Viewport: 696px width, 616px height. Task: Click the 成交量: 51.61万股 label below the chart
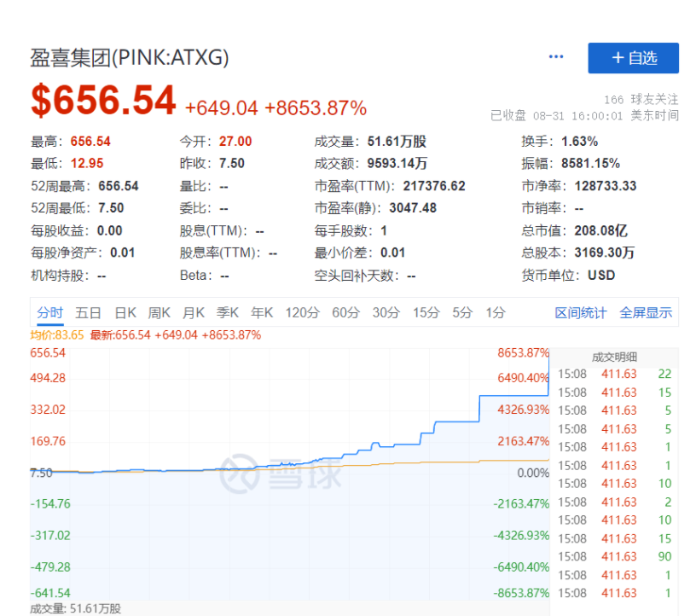tap(75, 608)
